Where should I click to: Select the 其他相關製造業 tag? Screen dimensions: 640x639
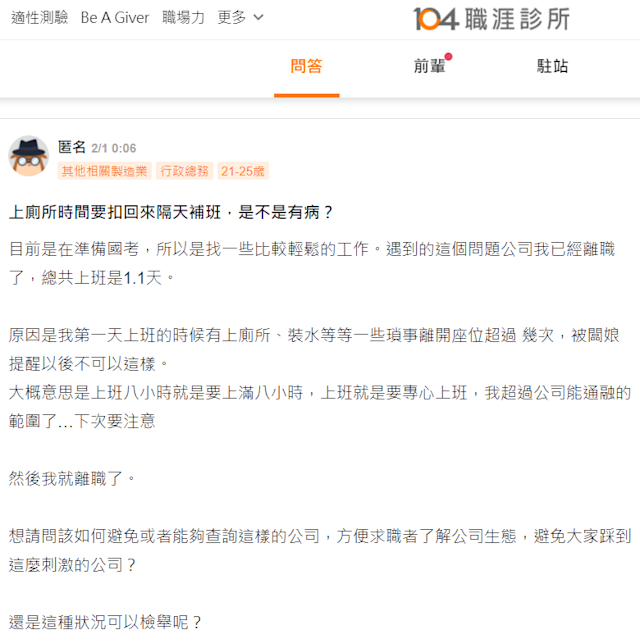104,171
